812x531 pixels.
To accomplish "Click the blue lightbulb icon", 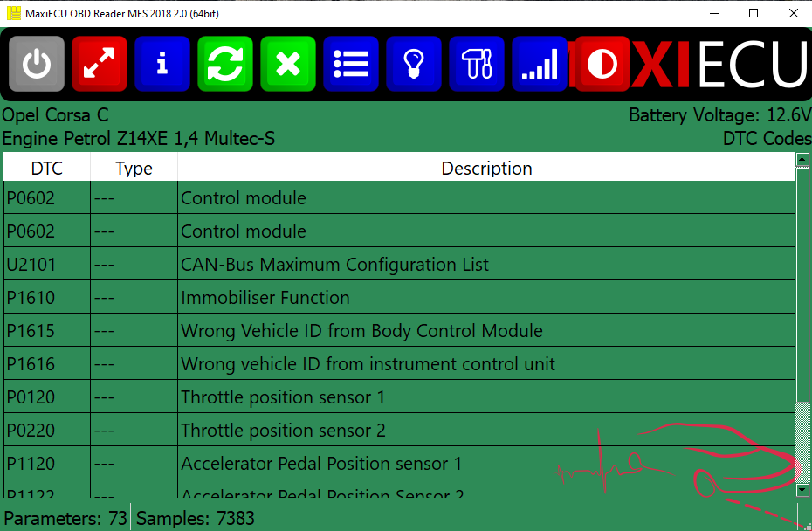I will (x=414, y=64).
